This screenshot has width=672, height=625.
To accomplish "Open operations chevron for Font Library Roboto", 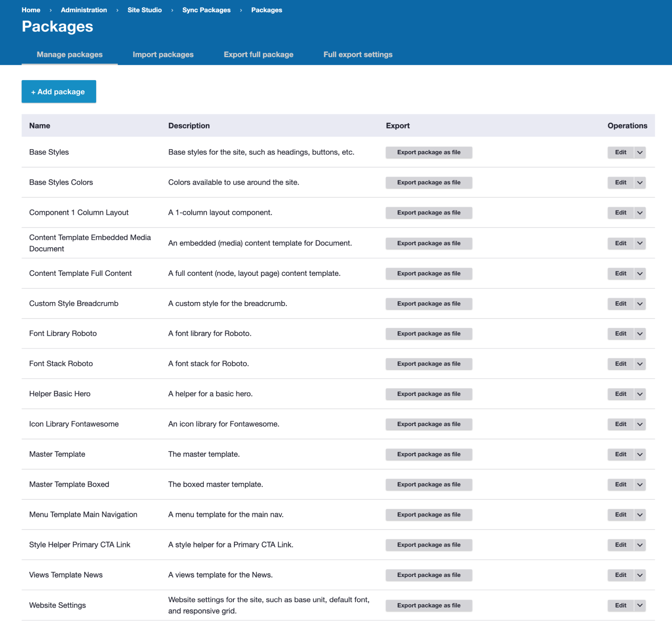I will point(639,333).
